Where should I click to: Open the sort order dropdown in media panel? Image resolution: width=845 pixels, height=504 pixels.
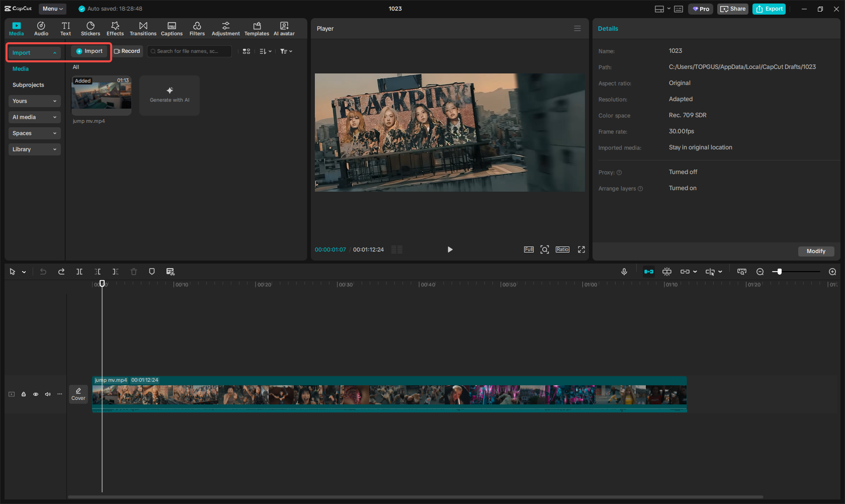265,51
